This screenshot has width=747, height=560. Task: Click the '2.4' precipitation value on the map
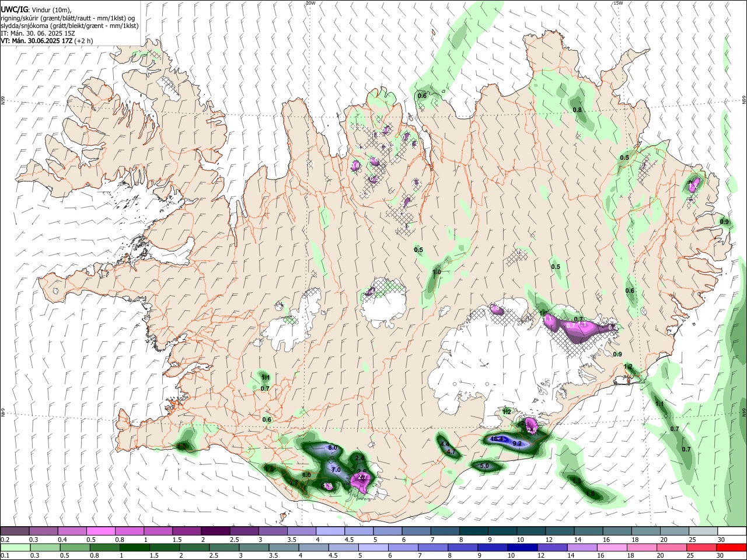[360, 458]
